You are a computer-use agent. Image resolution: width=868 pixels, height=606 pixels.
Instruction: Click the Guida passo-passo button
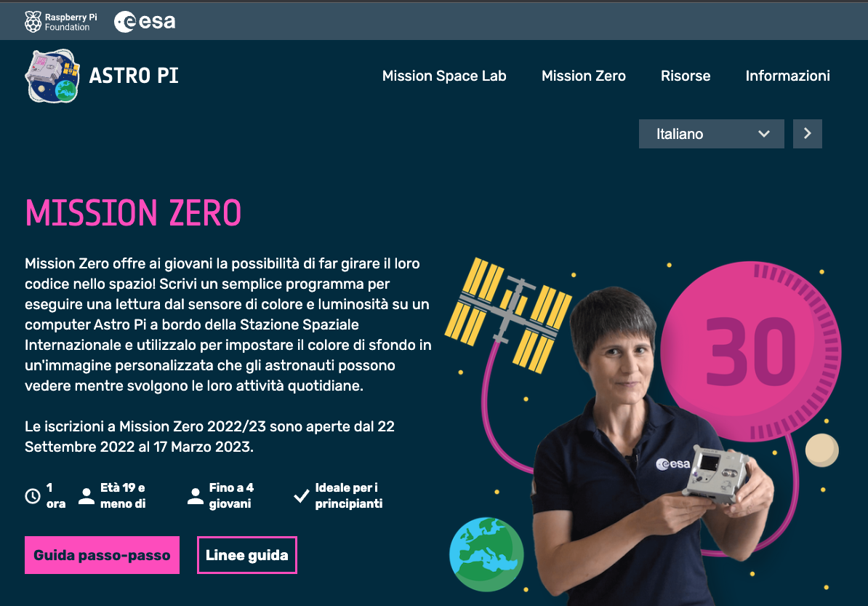click(x=102, y=555)
